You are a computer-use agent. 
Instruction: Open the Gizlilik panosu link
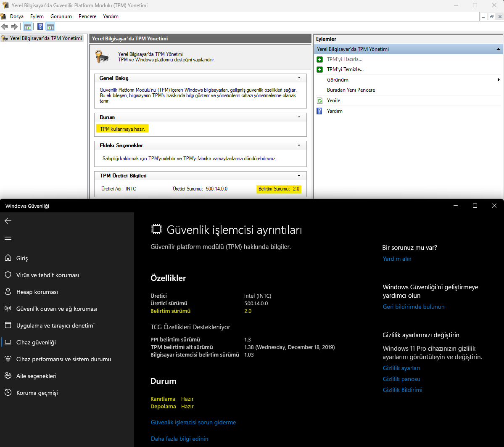click(401, 379)
